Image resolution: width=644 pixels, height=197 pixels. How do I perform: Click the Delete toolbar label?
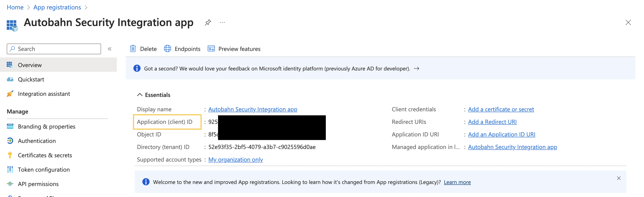pyautogui.click(x=148, y=49)
